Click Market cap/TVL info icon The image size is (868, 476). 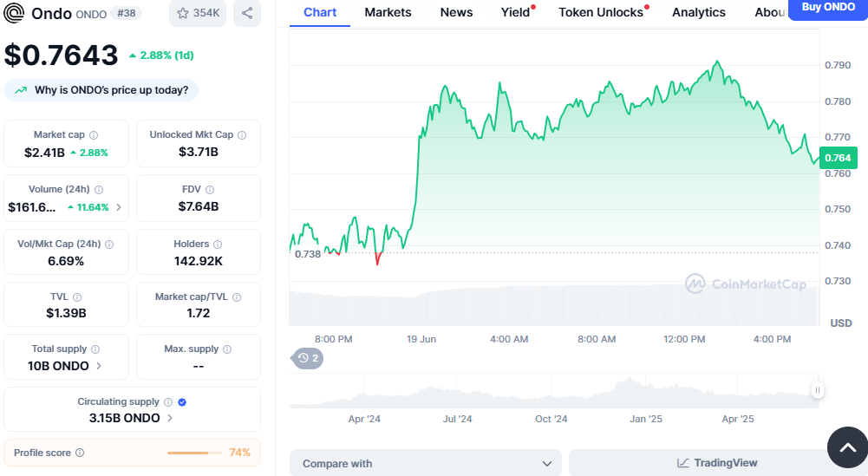point(237,297)
